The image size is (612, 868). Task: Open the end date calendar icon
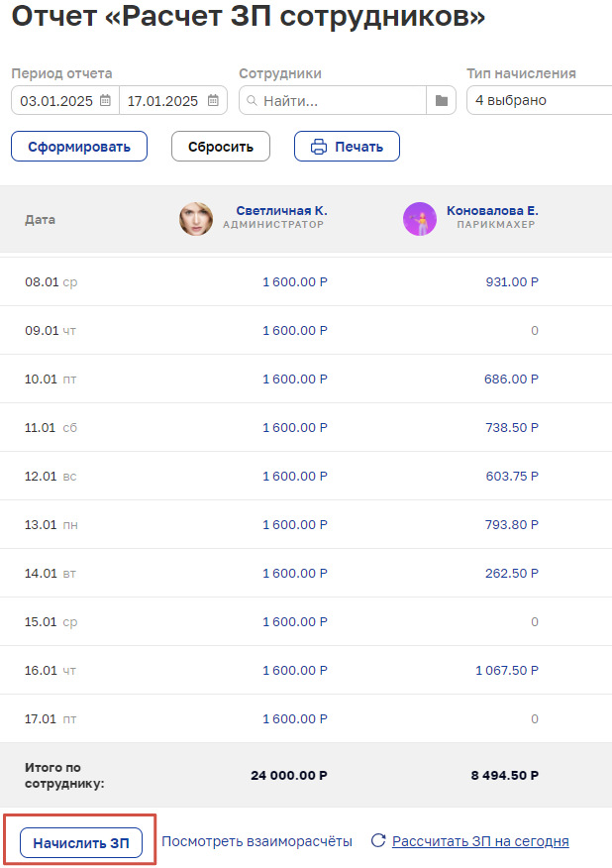pos(213,100)
